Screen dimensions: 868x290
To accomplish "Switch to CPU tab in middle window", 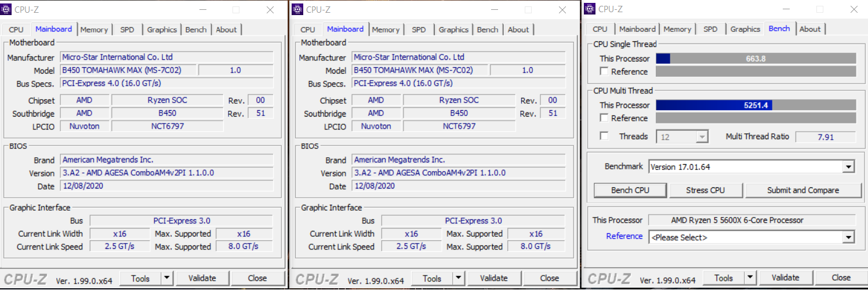I will pos(308,30).
